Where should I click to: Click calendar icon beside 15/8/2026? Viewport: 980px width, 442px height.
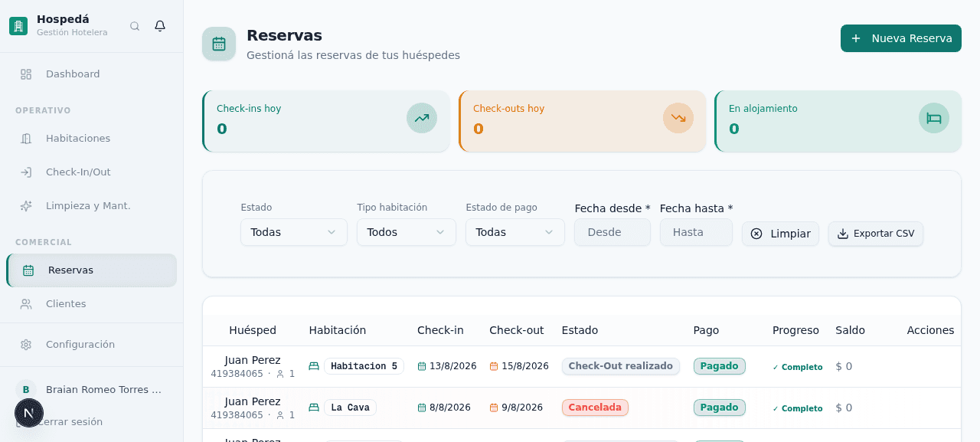[494, 366]
